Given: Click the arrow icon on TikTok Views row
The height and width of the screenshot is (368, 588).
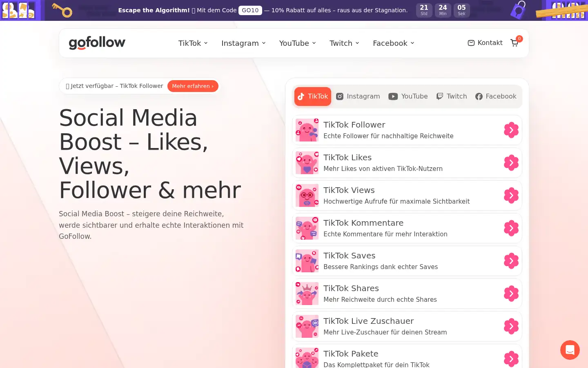Looking at the screenshot, I should click(511, 195).
